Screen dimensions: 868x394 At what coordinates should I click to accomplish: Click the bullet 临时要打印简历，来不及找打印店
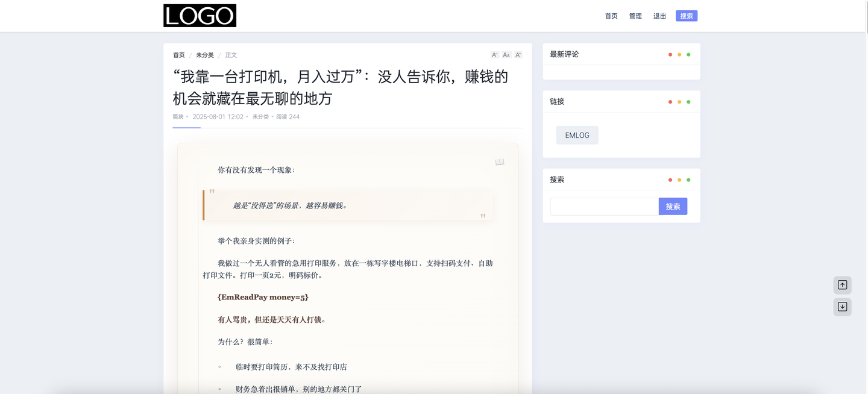click(x=291, y=367)
